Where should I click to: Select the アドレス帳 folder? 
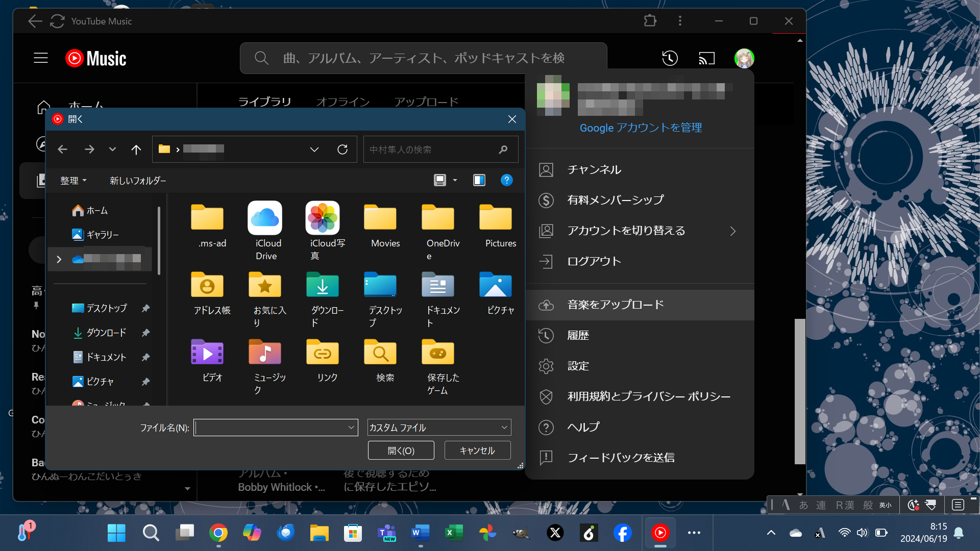point(208,292)
